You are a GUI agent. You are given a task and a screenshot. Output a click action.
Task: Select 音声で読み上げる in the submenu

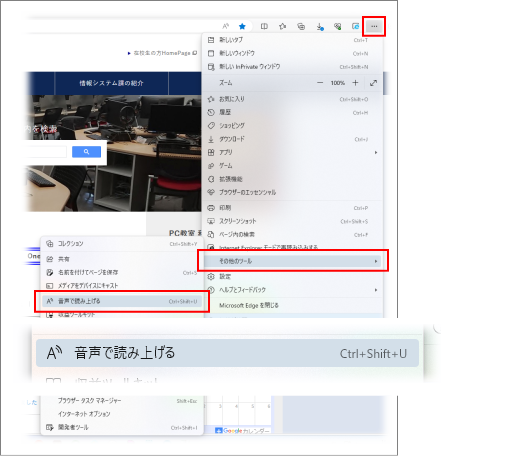[122, 301]
